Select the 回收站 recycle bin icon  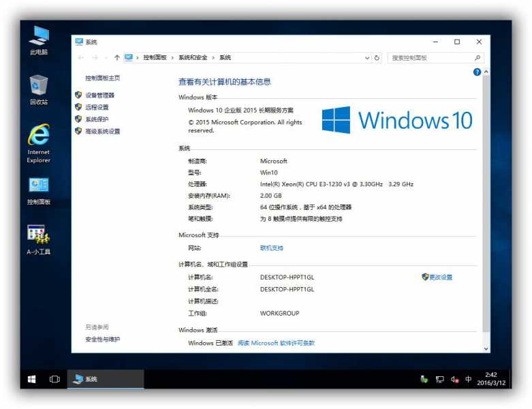point(39,89)
